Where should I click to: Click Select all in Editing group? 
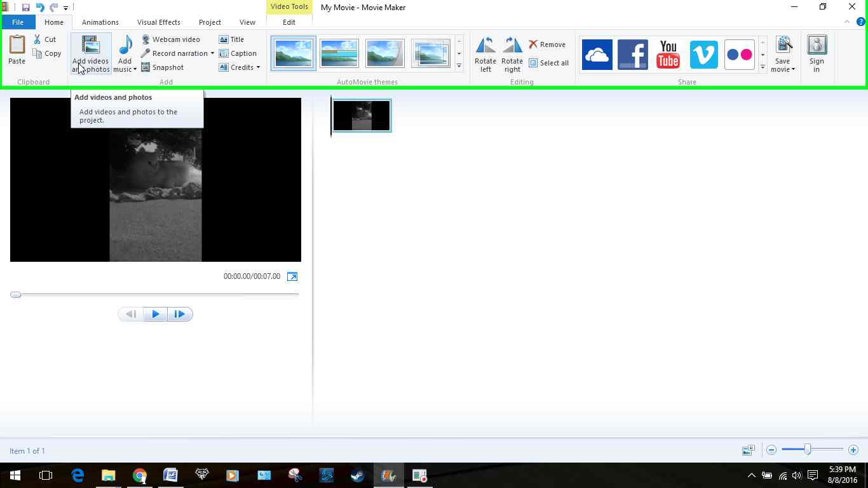point(548,63)
